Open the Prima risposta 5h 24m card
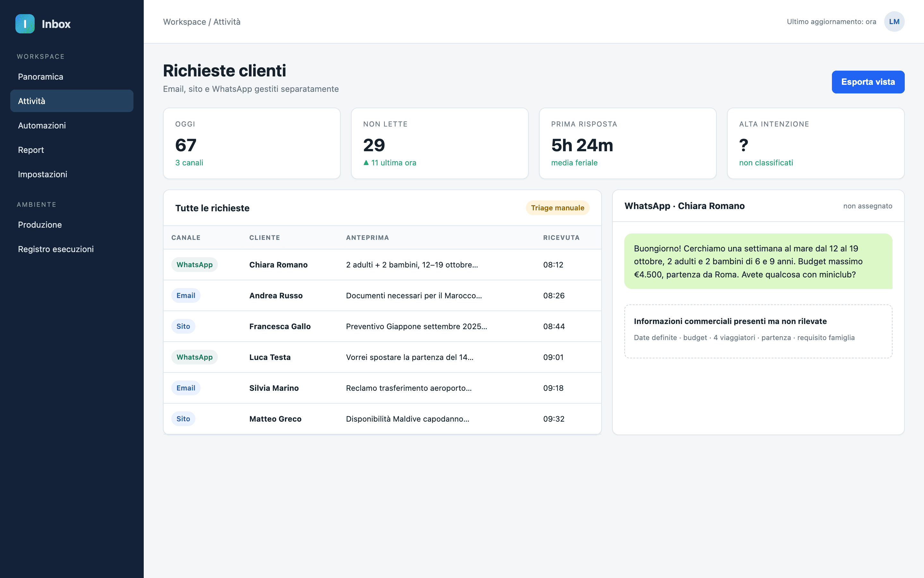This screenshot has height=578, width=924. [627, 143]
